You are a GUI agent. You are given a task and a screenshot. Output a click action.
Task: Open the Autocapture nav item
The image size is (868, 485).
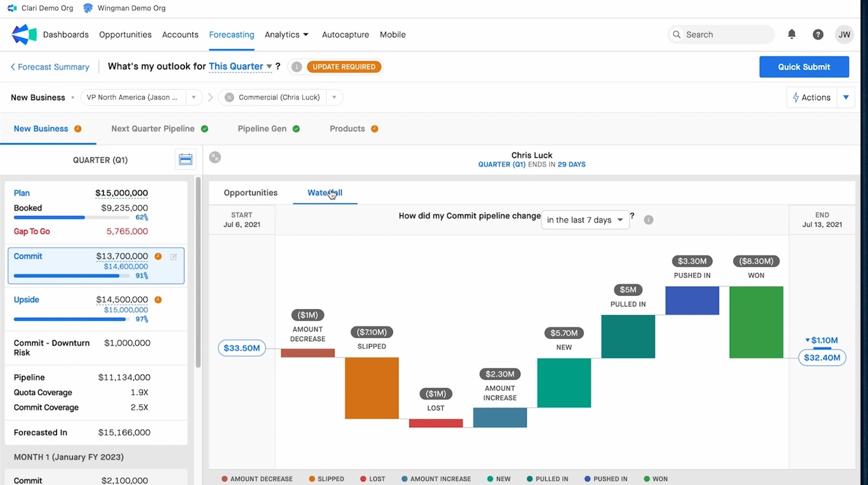coord(346,35)
